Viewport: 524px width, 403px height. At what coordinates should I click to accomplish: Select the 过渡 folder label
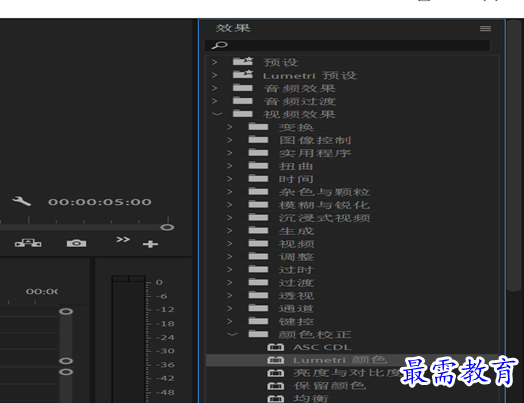(296, 283)
